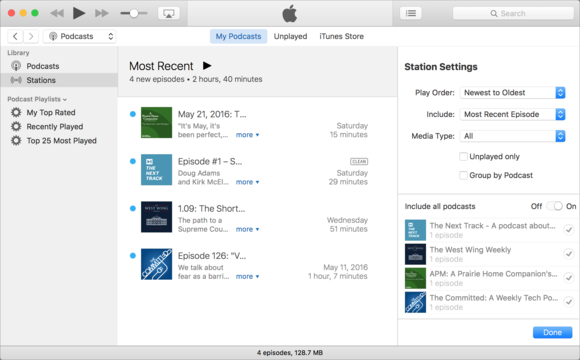The image size is (580, 360).
Task: Click the main Play button in toolbar
Action: point(78,13)
